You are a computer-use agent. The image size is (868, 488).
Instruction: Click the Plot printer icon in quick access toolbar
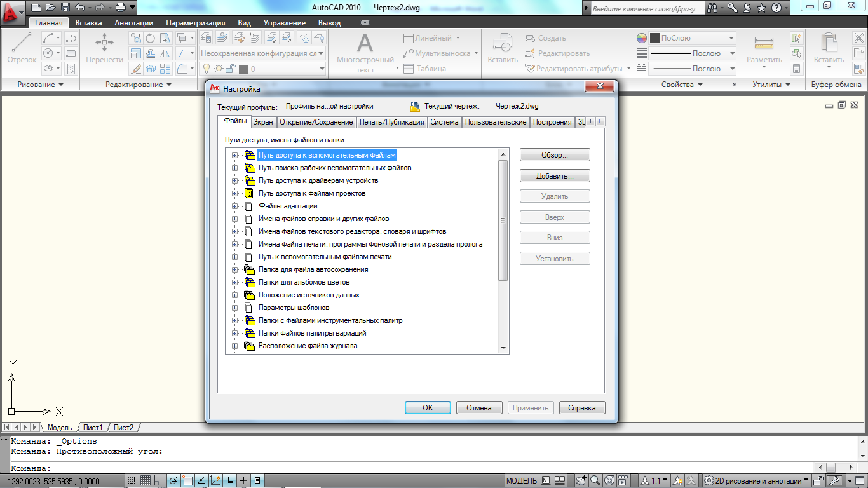[x=121, y=8]
